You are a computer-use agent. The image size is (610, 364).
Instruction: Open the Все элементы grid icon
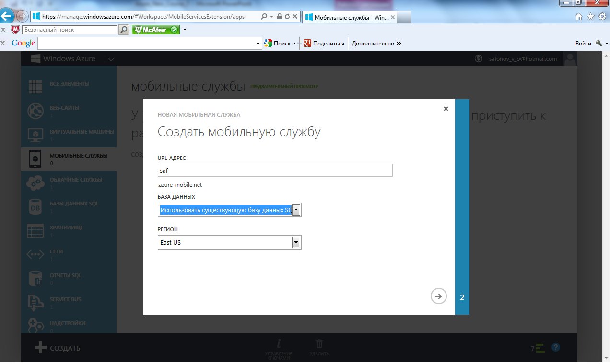pos(36,87)
